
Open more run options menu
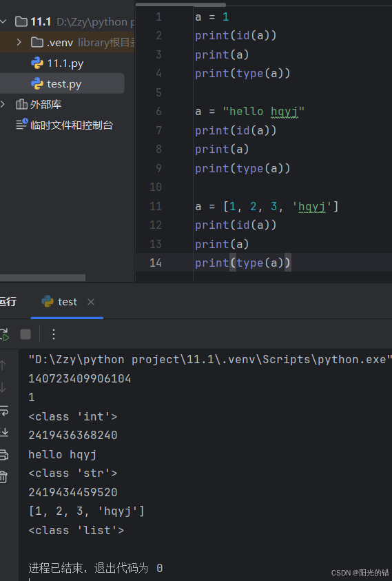[54, 334]
